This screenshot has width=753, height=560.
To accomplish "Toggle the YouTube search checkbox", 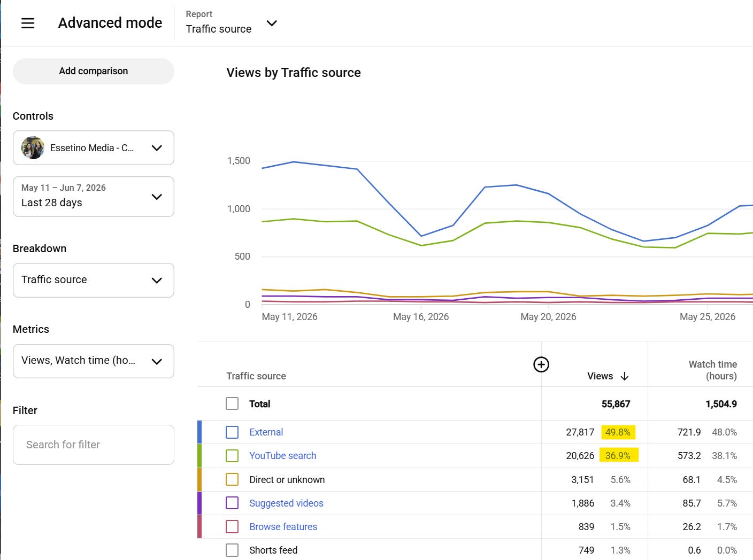I will [232, 456].
